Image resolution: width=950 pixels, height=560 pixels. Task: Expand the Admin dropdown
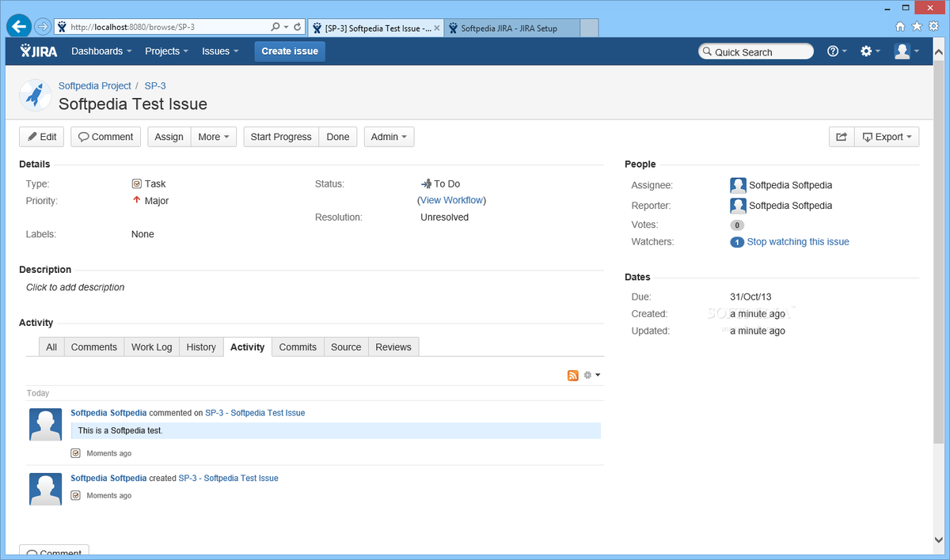click(389, 137)
